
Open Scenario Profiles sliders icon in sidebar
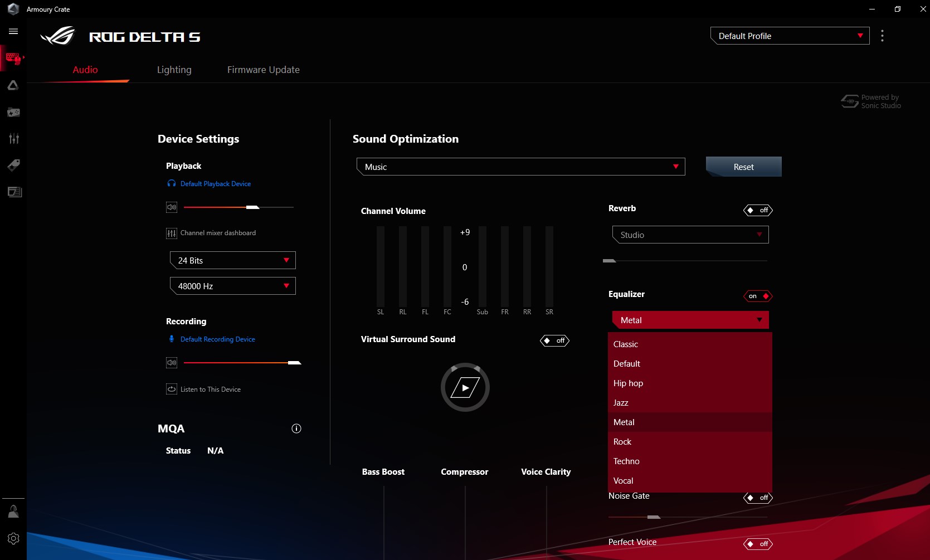pyautogui.click(x=13, y=139)
